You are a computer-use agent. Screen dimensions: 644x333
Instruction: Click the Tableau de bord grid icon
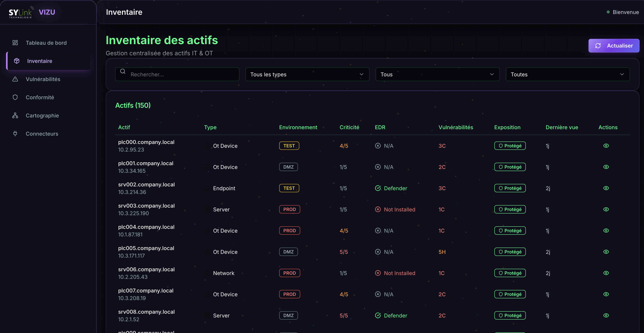pyautogui.click(x=15, y=43)
